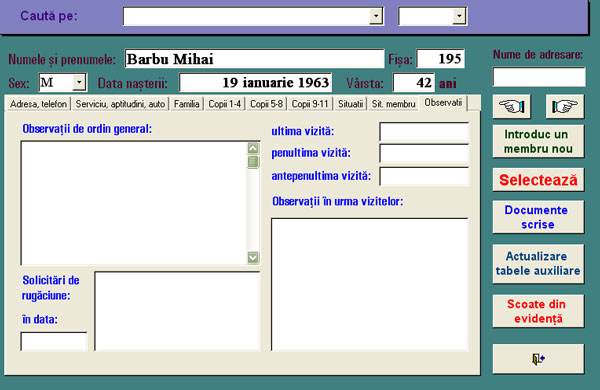This screenshot has height=390, width=600.
Task: Click the antepenultima vizită field
Action: pyautogui.click(x=424, y=176)
